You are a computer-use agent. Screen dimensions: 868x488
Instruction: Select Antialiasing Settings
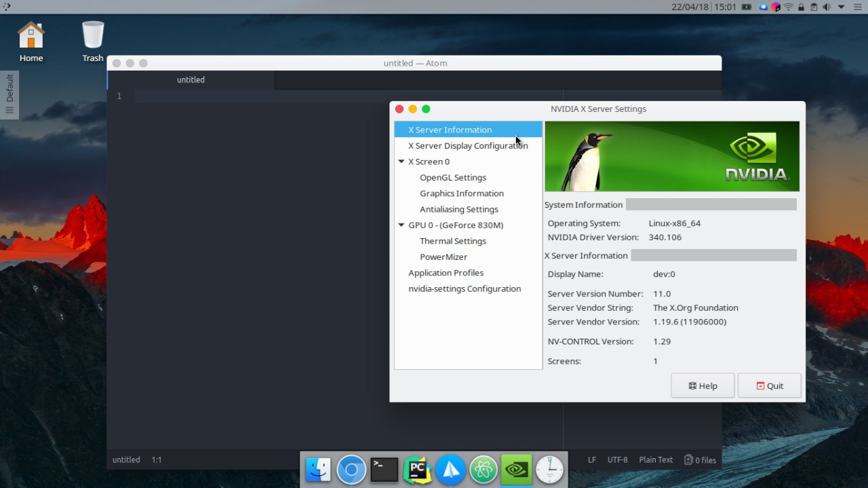[459, 209]
